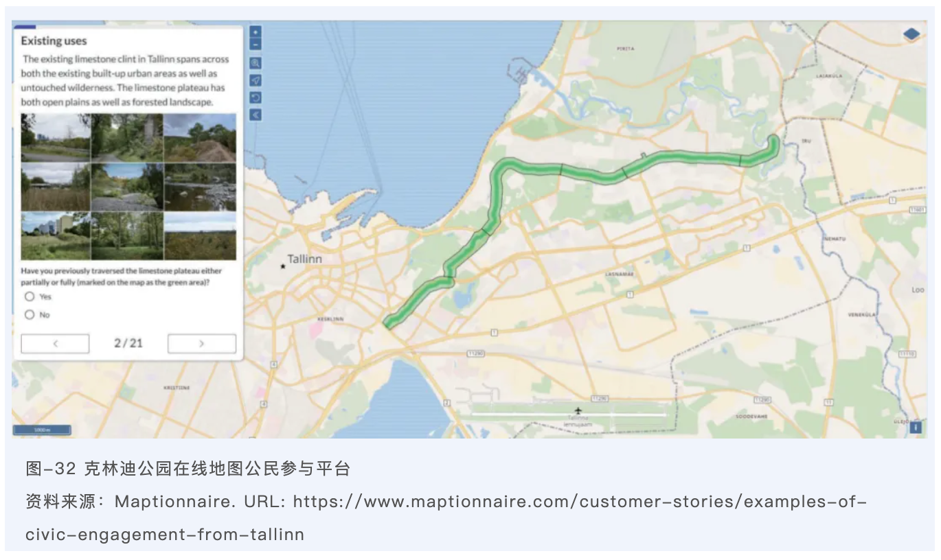Go to previous survey page
The height and width of the screenshot is (560, 941).
coord(55,343)
